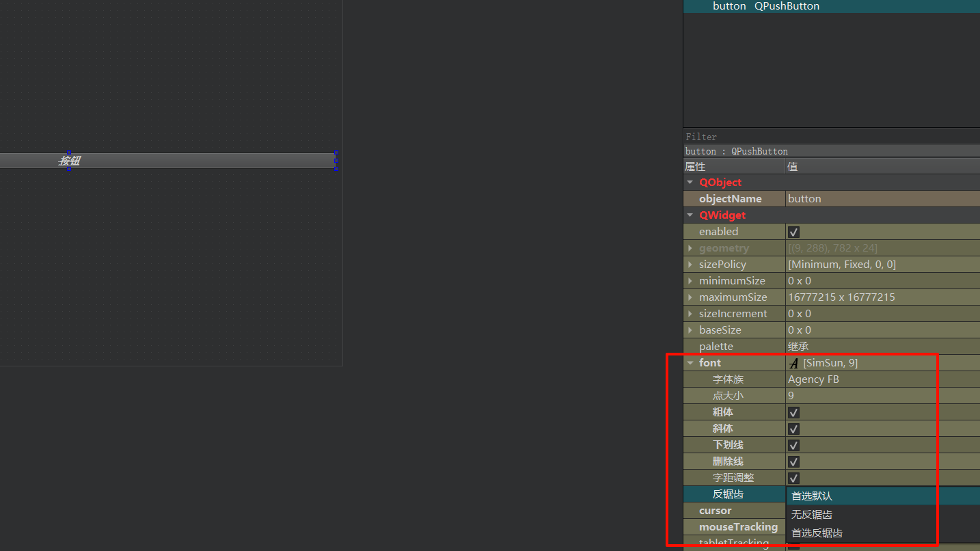
Task: Select the 首选反锯齿 option
Action: click(817, 533)
